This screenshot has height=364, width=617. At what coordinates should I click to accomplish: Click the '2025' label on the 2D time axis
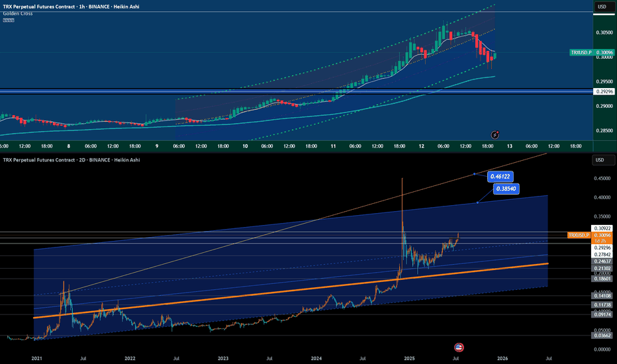pos(409,359)
